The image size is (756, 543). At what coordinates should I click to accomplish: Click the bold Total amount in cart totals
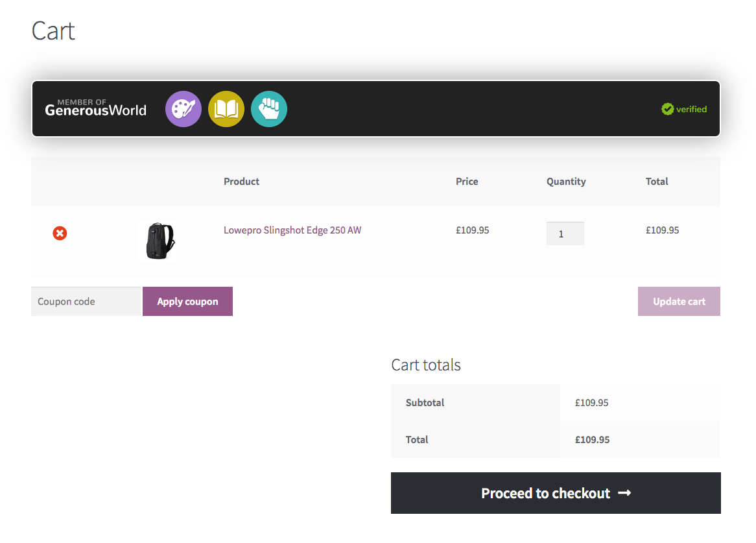(x=592, y=439)
